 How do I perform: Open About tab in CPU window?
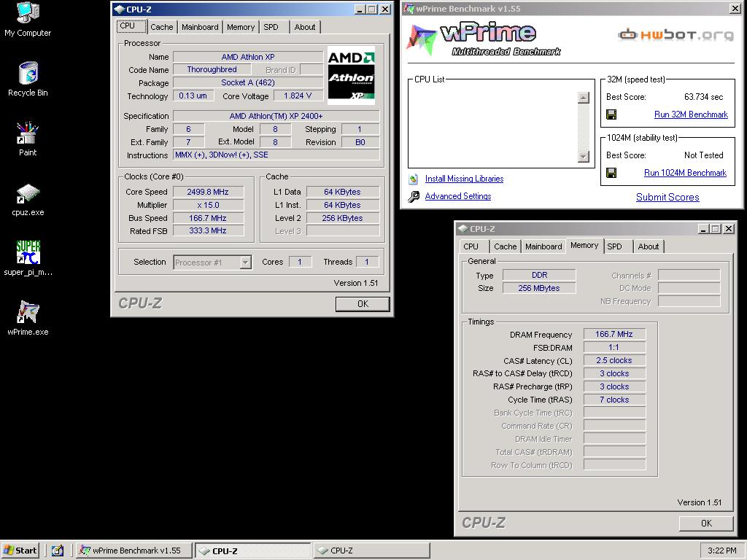pyautogui.click(x=305, y=27)
